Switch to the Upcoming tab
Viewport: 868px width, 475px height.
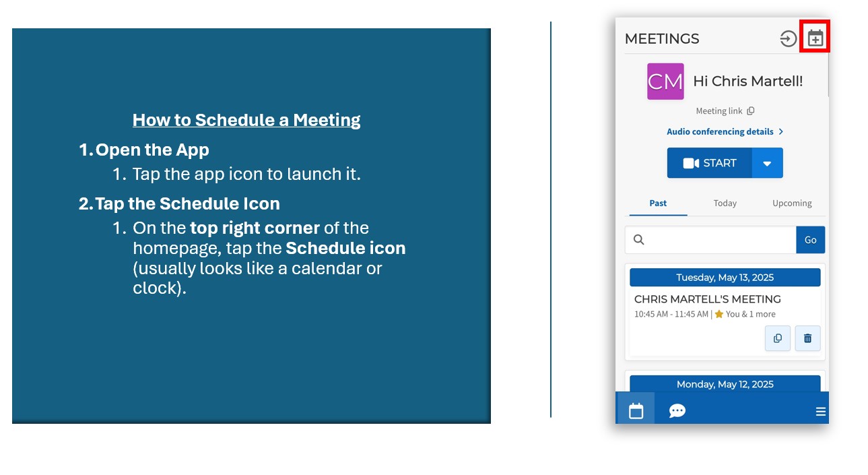791,203
